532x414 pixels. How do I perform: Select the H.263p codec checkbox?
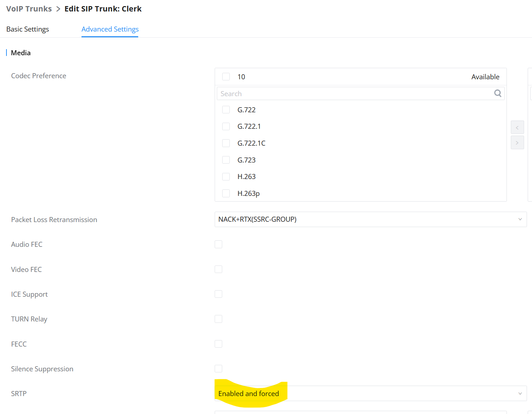click(226, 193)
